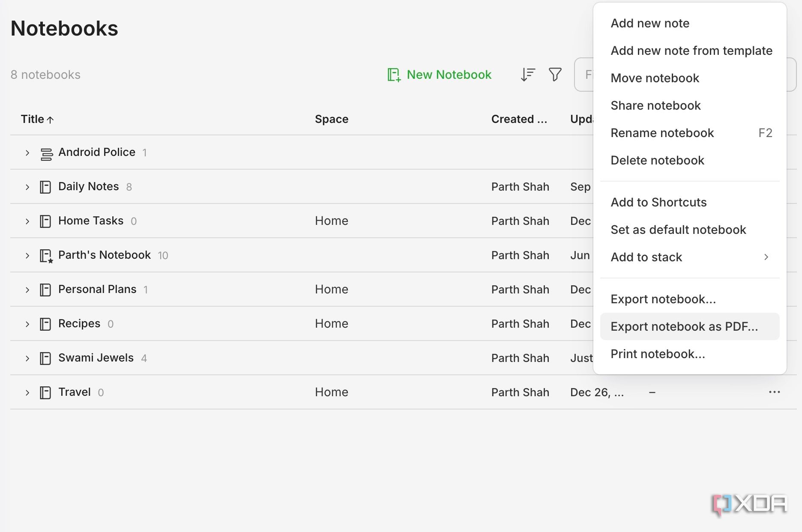Open the Daily Notes notebook name
Viewport: 802px width, 532px height.
coord(89,186)
